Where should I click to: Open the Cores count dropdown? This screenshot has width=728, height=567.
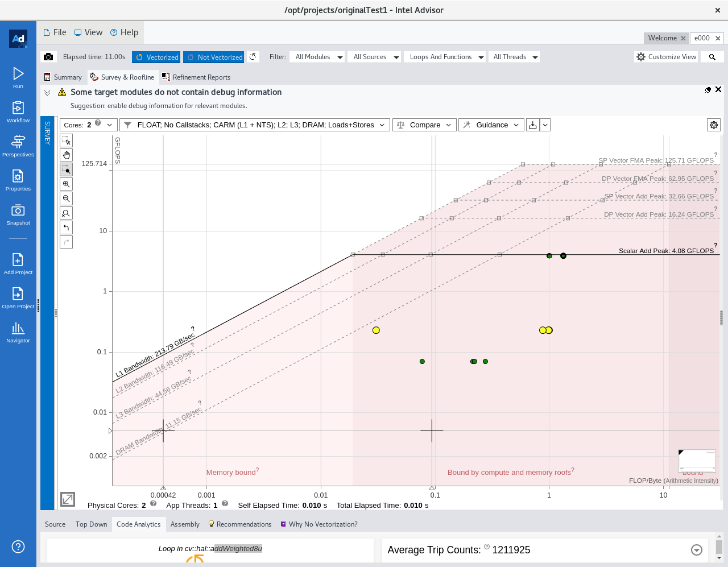[88, 125]
